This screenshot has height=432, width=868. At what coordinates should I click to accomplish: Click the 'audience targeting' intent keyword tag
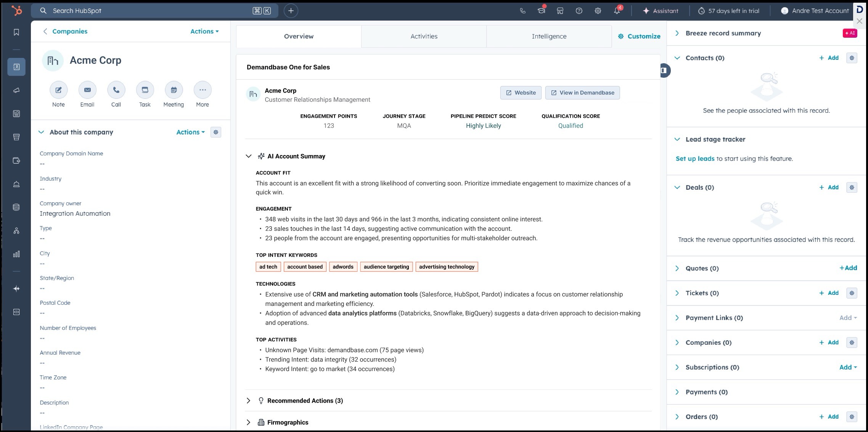click(386, 267)
